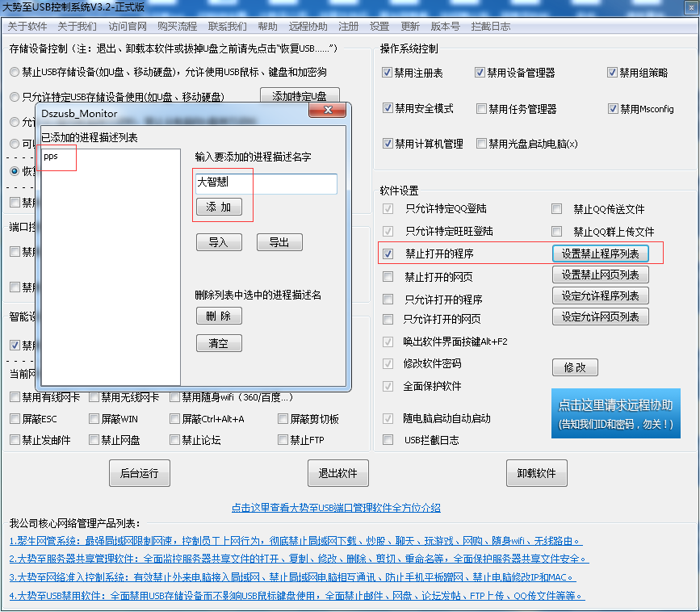
Task: Close the Dszusb_Monitor dialog
Action: [328, 112]
